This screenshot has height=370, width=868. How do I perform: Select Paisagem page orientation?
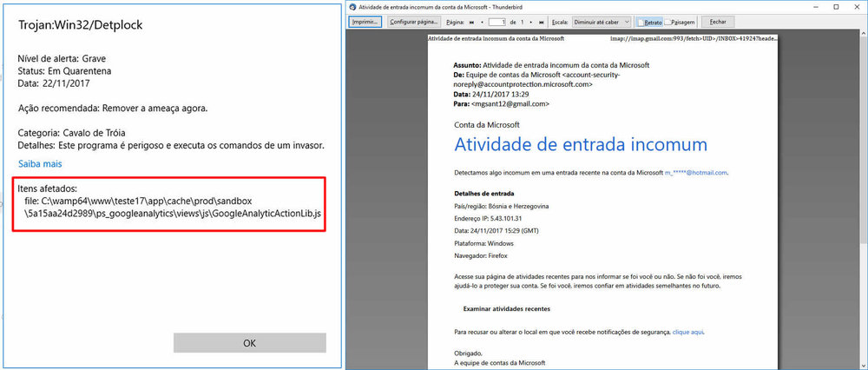tap(679, 23)
